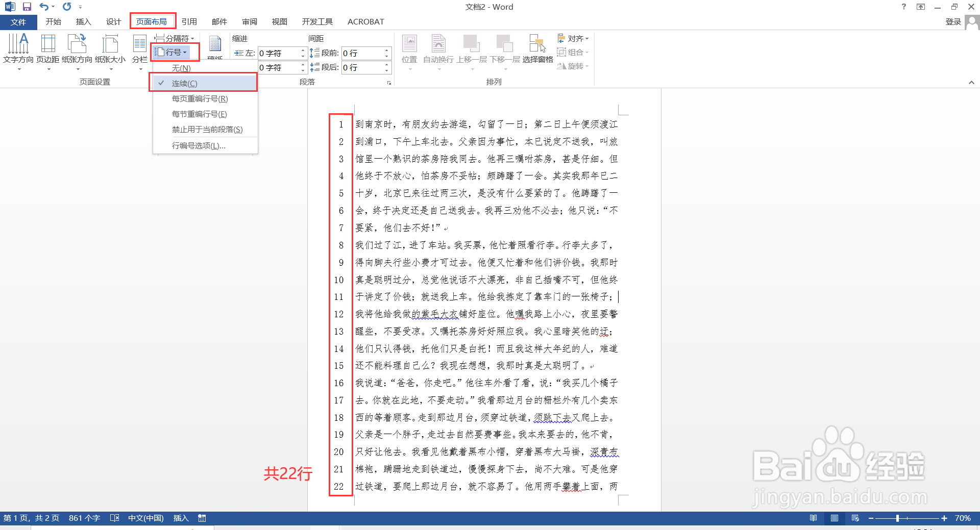The width and height of the screenshot is (980, 530).
Task: Click proofing errors icon in status bar
Action: tap(115, 518)
